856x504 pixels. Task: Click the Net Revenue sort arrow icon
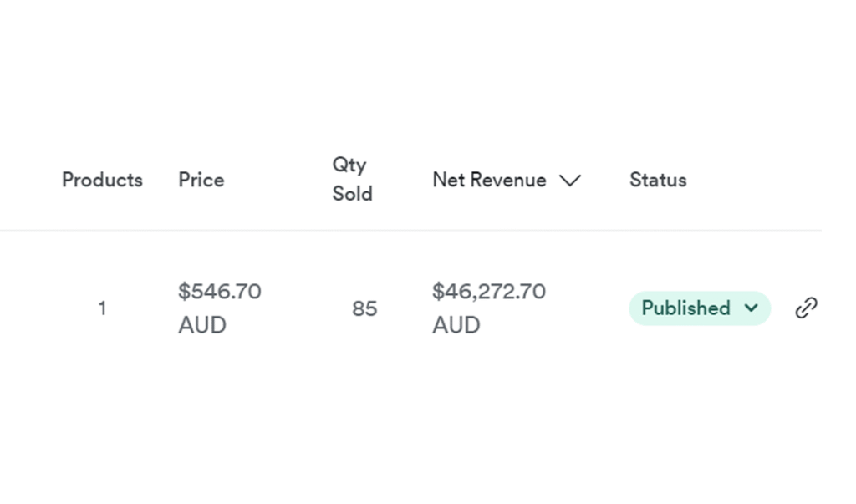point(570,181)
